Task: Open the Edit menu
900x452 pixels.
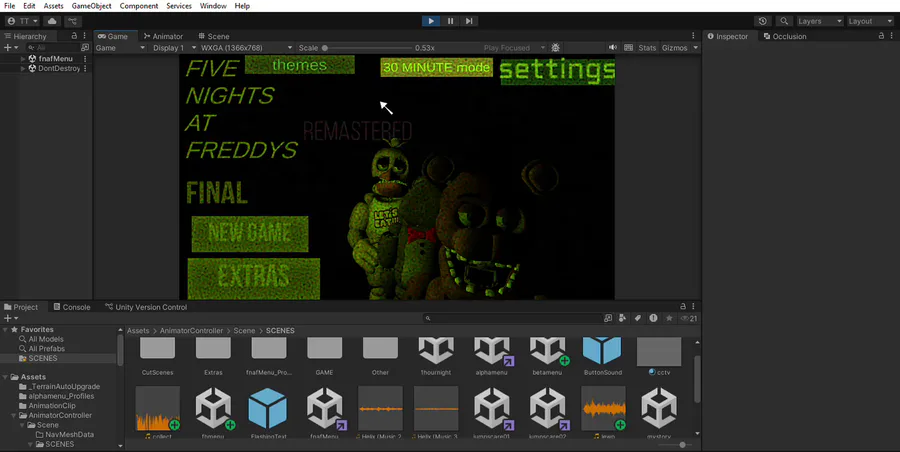Action: tap(29, 6)
